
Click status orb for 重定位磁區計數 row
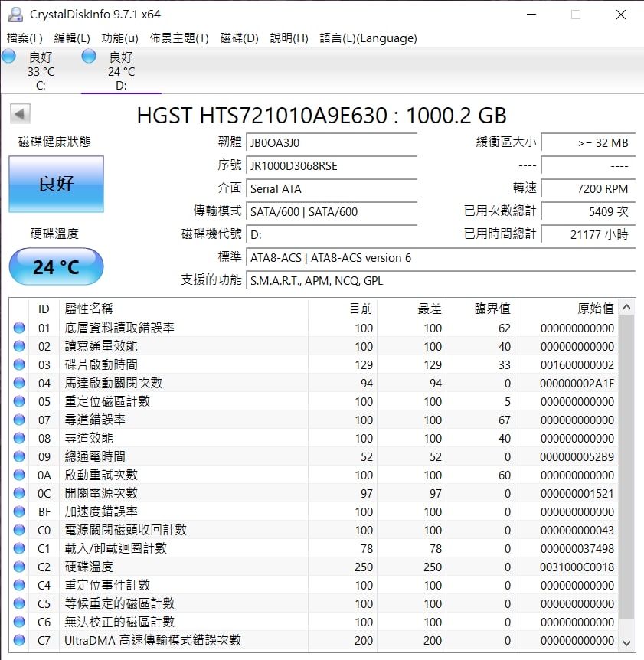19,401
